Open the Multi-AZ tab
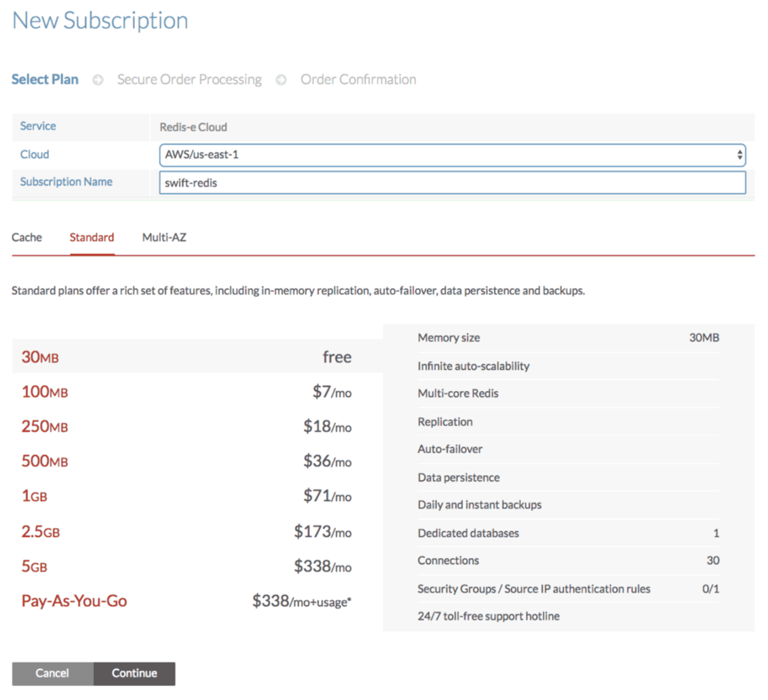The width and height of the screenshot is (768, 700). click(164, 237)
